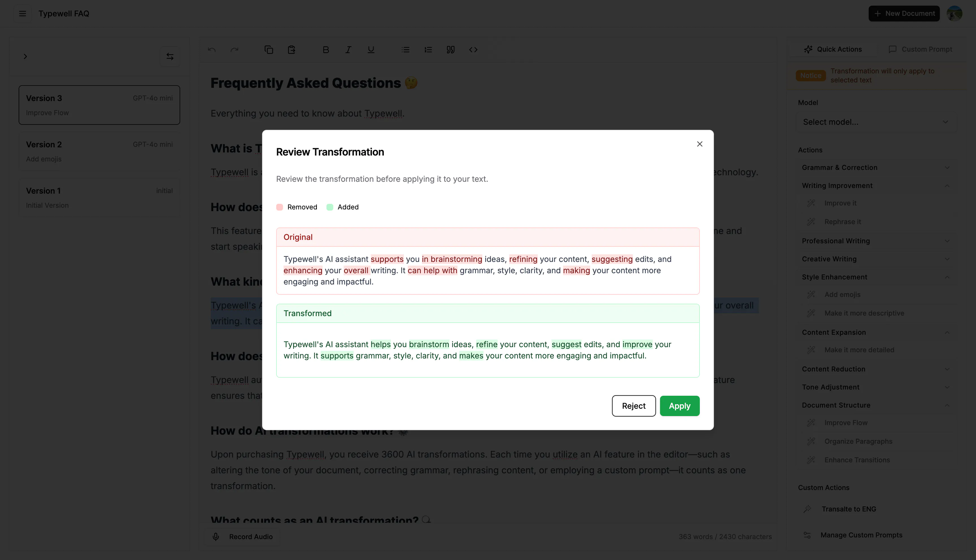976x560 pixels.
Task: Collapse the Style Enhancement section
Action: click(x=876, y=277)
